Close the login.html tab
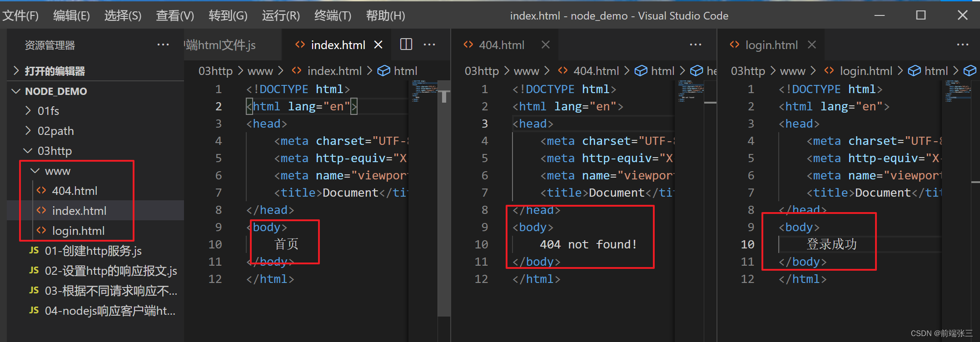The image size is (980, 342). (x=812, y=45)
